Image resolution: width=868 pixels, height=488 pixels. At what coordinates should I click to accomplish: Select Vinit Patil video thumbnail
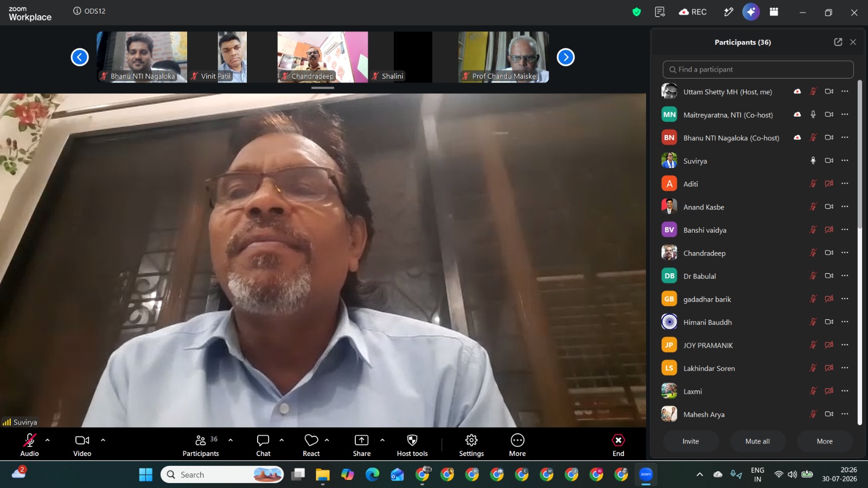[232, 57]
